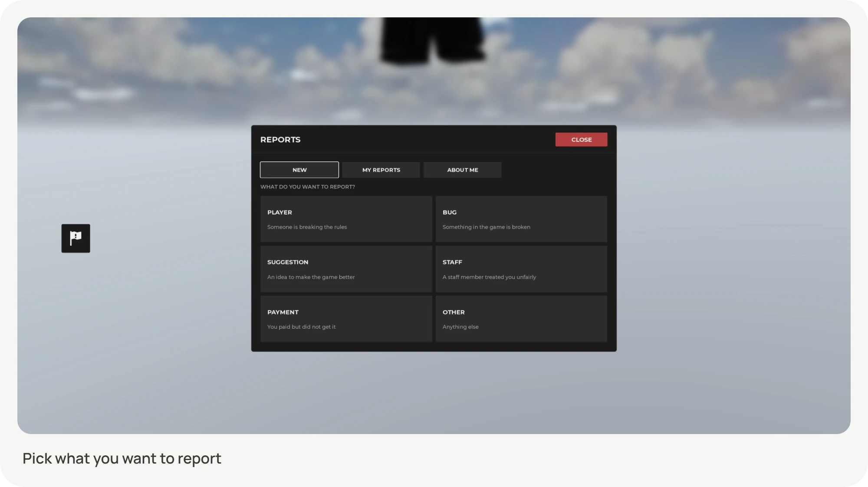Pick the Payment report category
Screen dimensions: 868x487
tap(346, 319)
